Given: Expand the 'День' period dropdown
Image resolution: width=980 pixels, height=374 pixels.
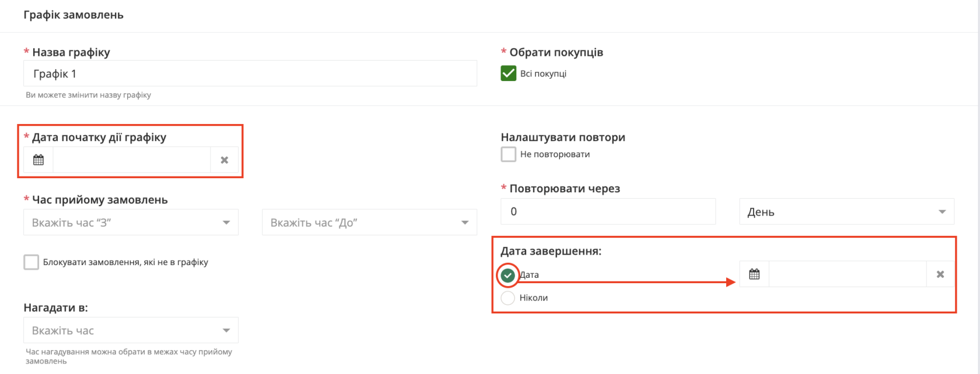Looking at the screenshot, I should [x=847, y=211].
